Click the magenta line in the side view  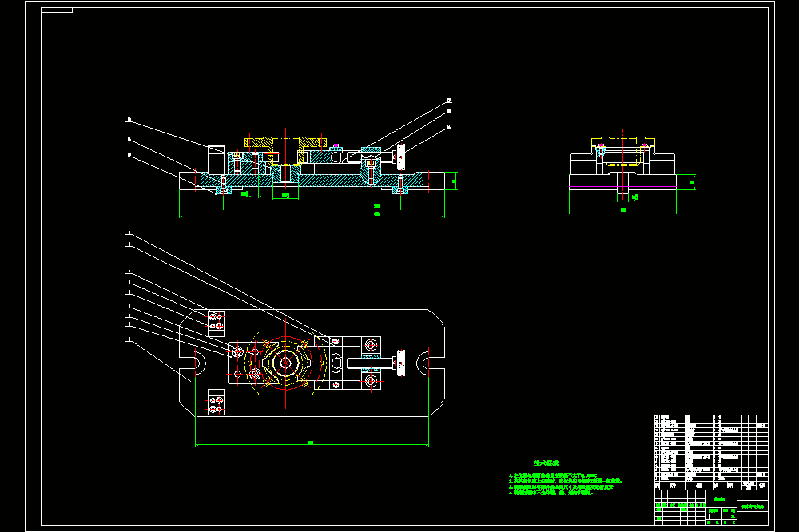622,187
